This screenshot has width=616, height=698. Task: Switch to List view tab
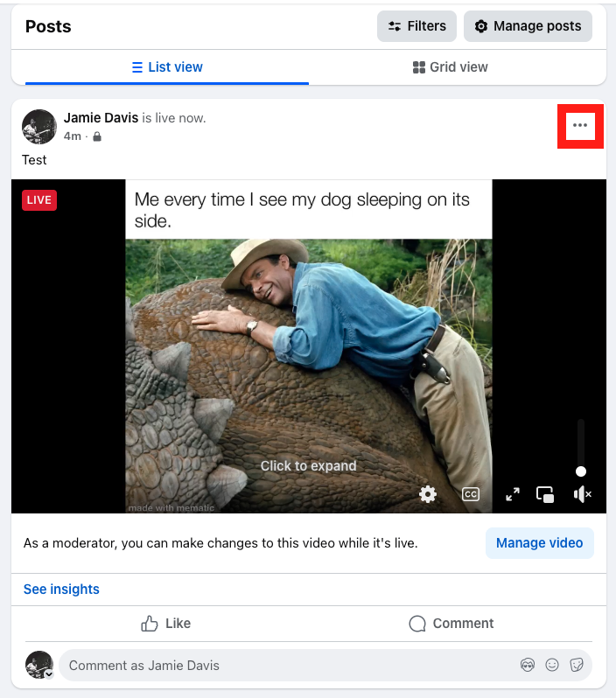[x=167, y=67]
